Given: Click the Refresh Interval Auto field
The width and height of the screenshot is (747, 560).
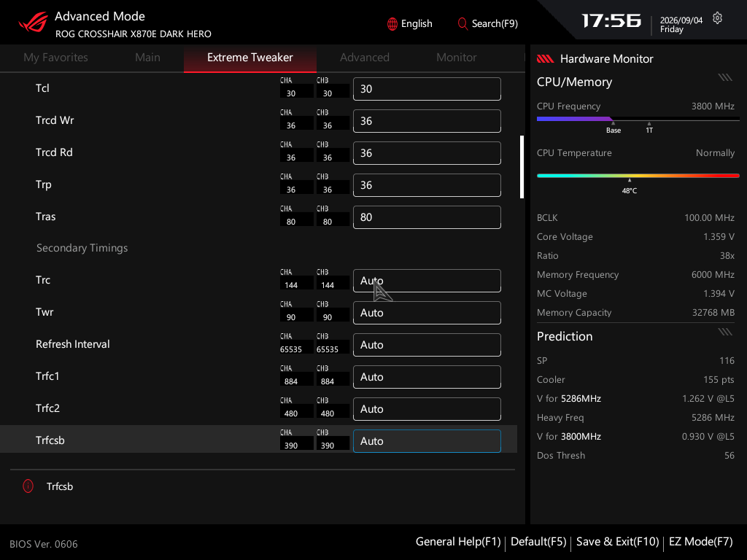Looking at the screenshot, I should 427,345.
